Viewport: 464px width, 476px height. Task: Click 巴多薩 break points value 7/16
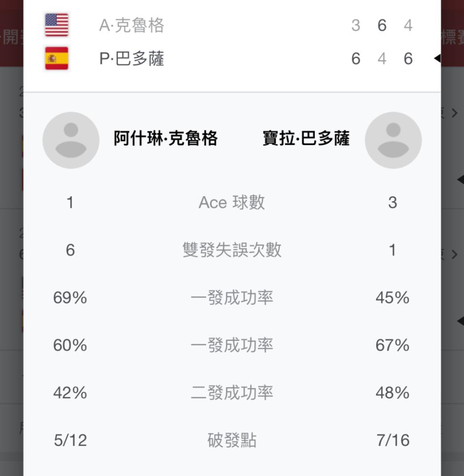393,440
